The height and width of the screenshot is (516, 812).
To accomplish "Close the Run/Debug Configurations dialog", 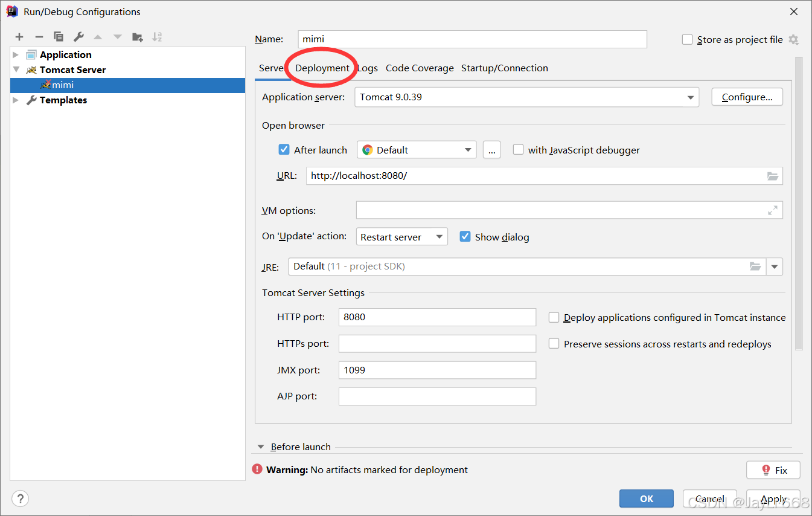I will [794, 11].
